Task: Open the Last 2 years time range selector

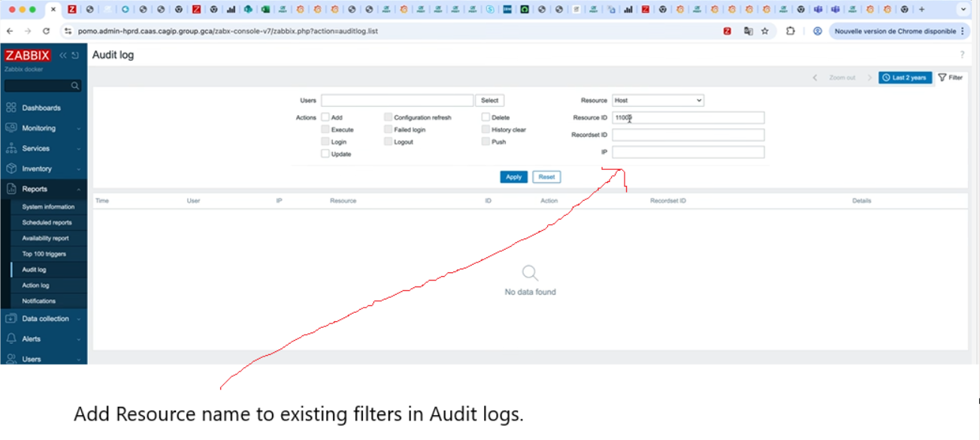Action: tap(905, 77)
